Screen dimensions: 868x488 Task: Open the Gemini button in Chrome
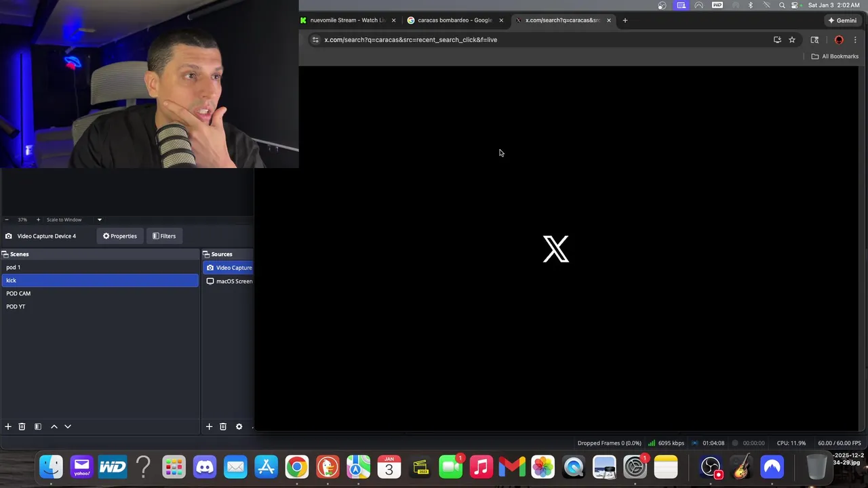click(842, 20)
